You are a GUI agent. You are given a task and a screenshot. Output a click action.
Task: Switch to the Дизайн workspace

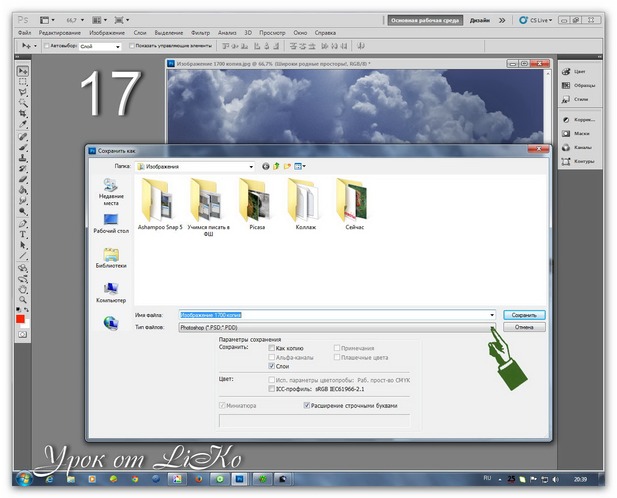point(479,20)
